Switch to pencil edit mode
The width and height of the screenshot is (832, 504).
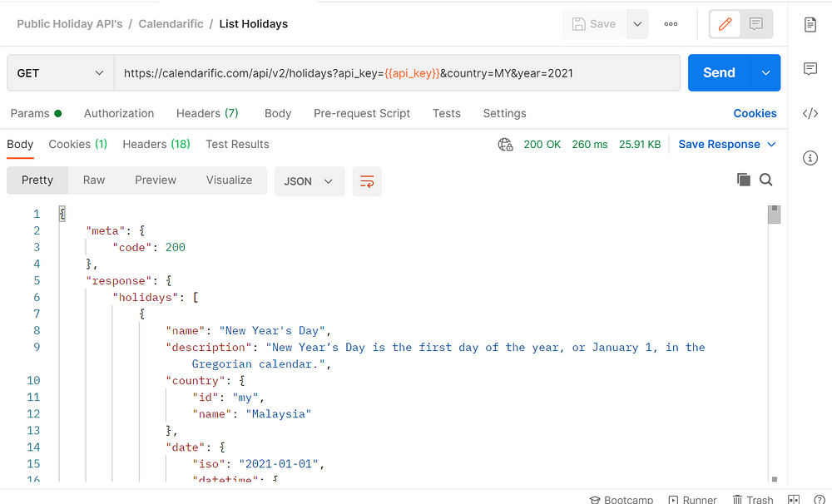pos(725,24)
